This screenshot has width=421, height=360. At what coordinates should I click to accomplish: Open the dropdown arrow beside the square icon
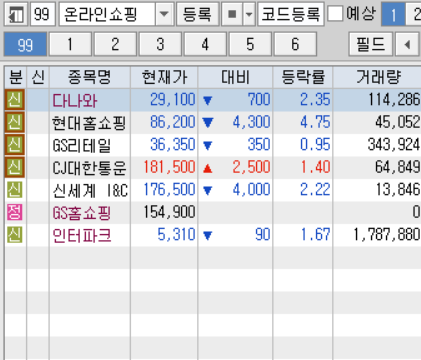point(249,14)
